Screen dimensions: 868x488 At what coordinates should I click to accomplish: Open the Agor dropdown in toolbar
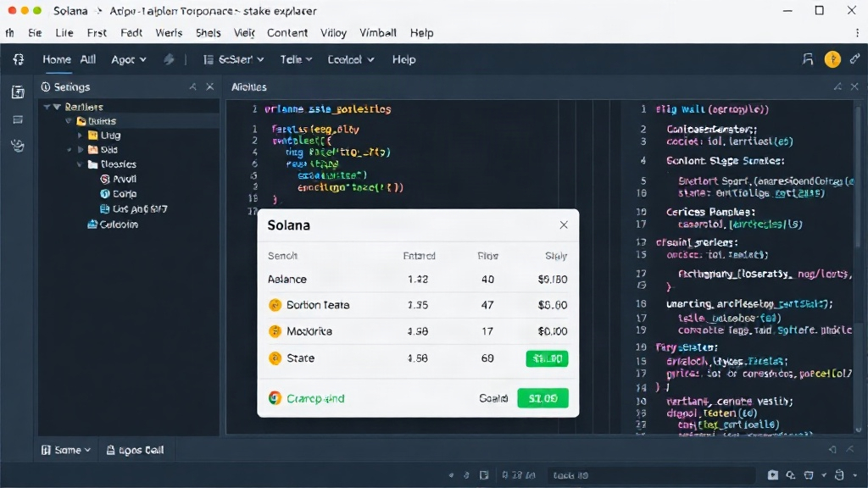click(x=129, y=59)
